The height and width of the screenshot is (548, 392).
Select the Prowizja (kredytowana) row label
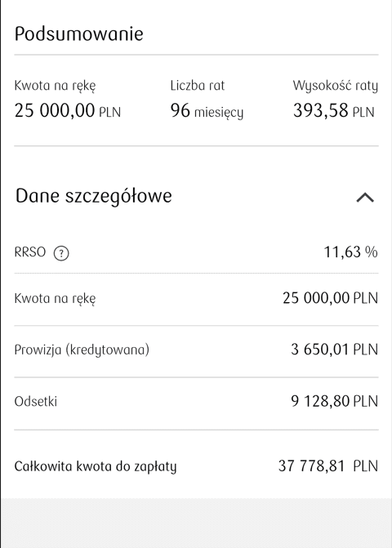click(82, 350)
